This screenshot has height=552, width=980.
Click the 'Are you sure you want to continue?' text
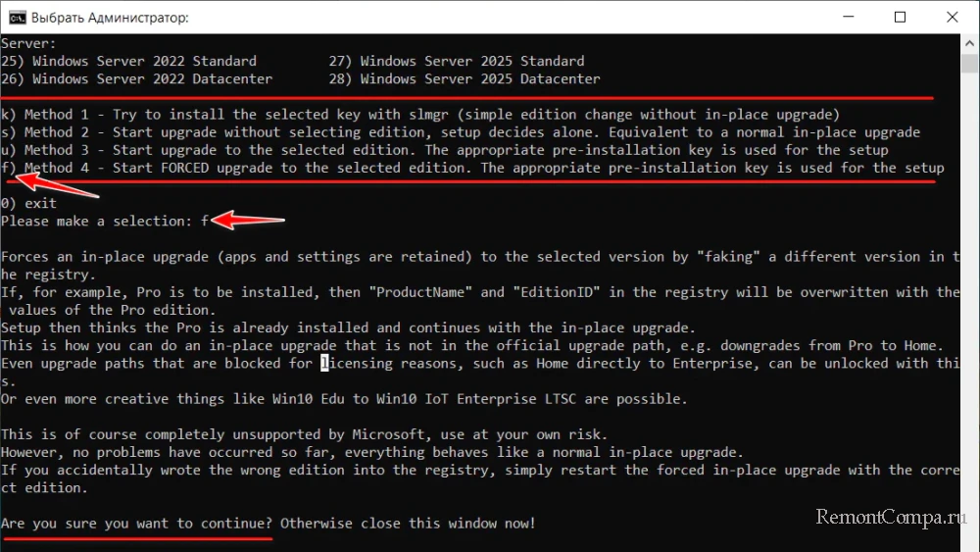click(137, 524)
